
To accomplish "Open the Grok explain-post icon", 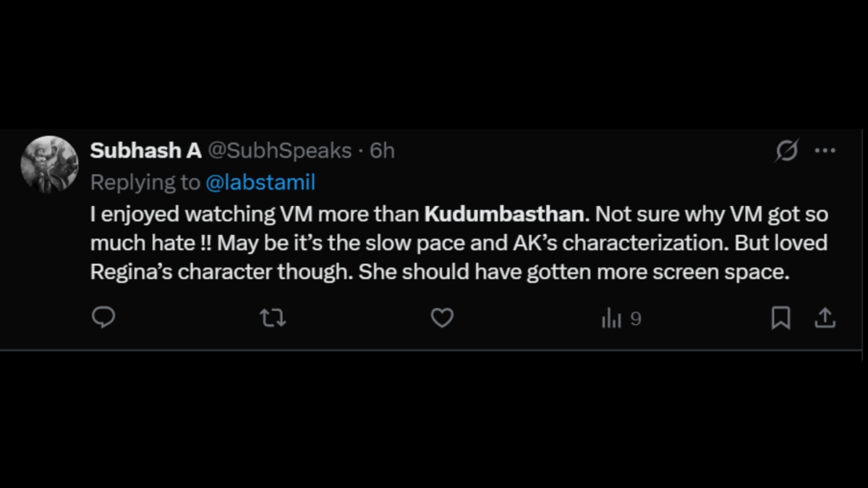I will (787, 151).
